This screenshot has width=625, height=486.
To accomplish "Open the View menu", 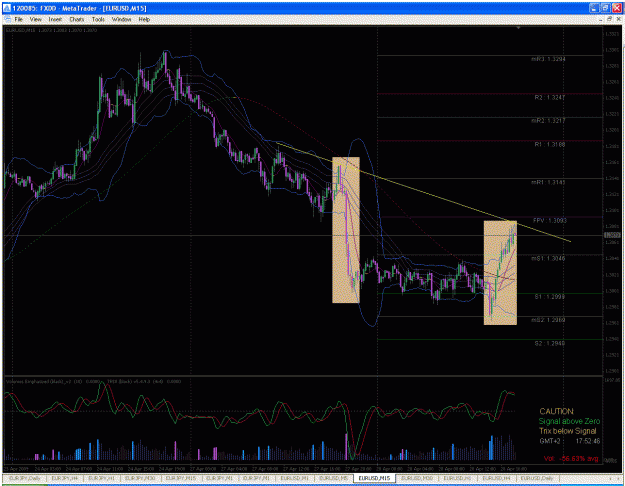I will click(35, 19).
